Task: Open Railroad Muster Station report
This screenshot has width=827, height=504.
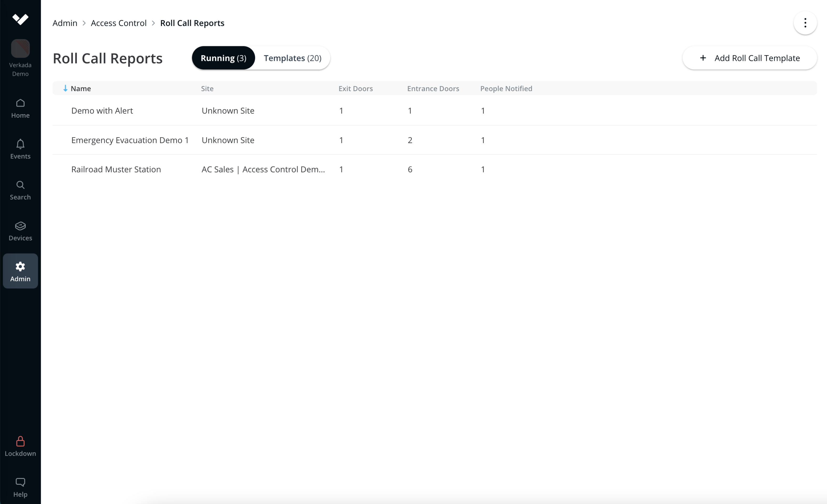Action: click(116, 169)
